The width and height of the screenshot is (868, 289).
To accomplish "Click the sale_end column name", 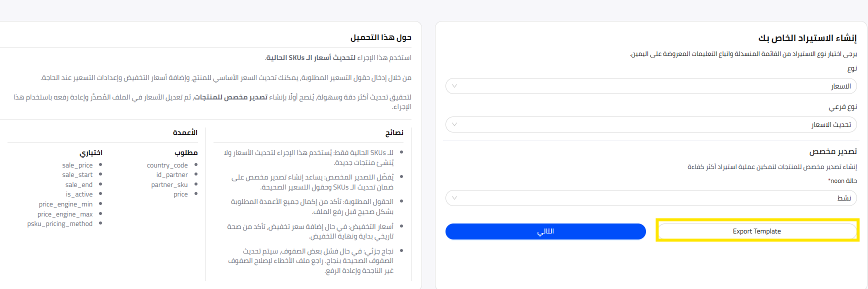I will coord(79,185).
